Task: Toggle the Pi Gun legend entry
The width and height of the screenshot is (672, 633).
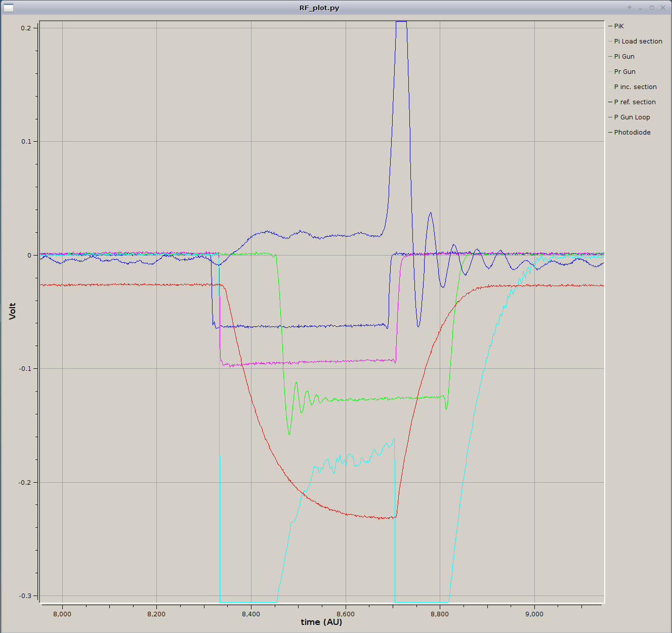Action: (x=624, y=57)
